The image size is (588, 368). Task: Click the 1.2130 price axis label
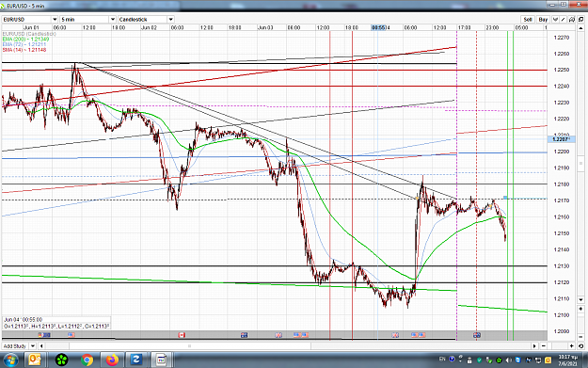(562, 266)
